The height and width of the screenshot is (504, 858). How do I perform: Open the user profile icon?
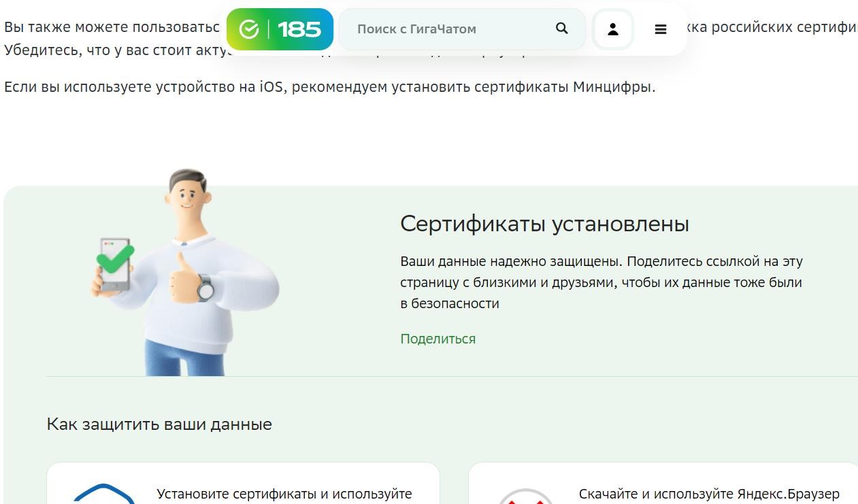coord(613,29)
